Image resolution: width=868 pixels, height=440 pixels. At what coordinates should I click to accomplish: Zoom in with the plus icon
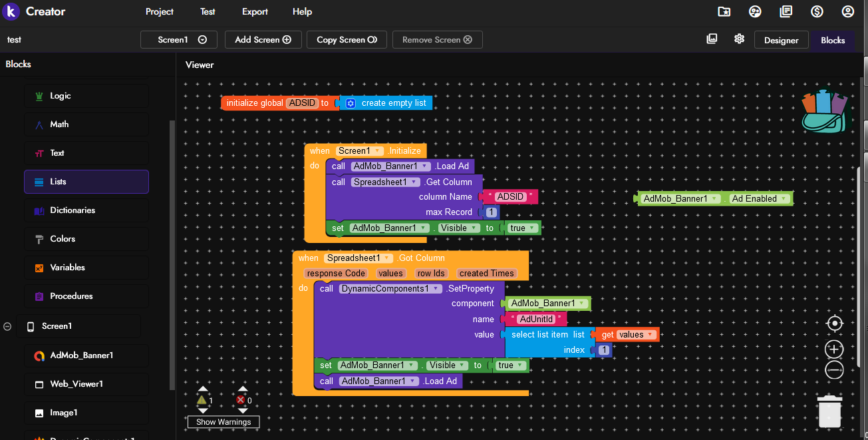(834, 349)
